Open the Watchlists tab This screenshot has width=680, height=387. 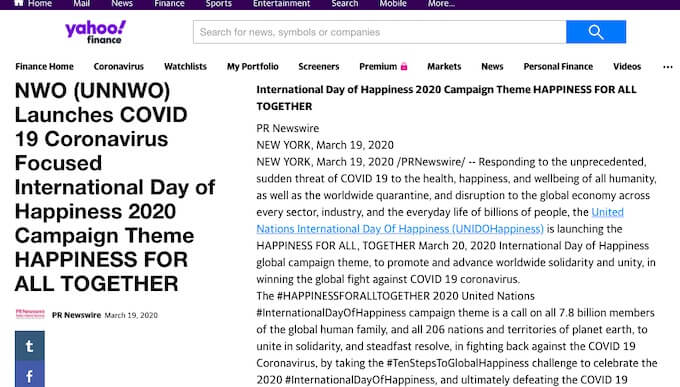tap(185, 66)
